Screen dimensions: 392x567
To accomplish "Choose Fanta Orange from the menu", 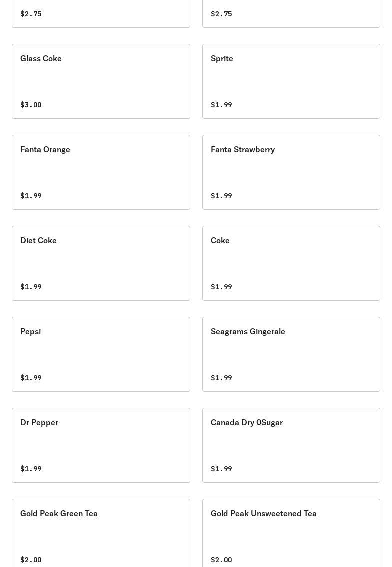I will tap(101, 172).
